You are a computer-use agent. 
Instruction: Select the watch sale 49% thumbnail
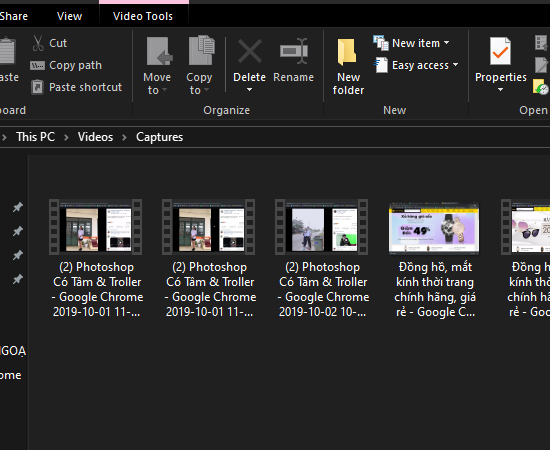(x=434, y=228)
